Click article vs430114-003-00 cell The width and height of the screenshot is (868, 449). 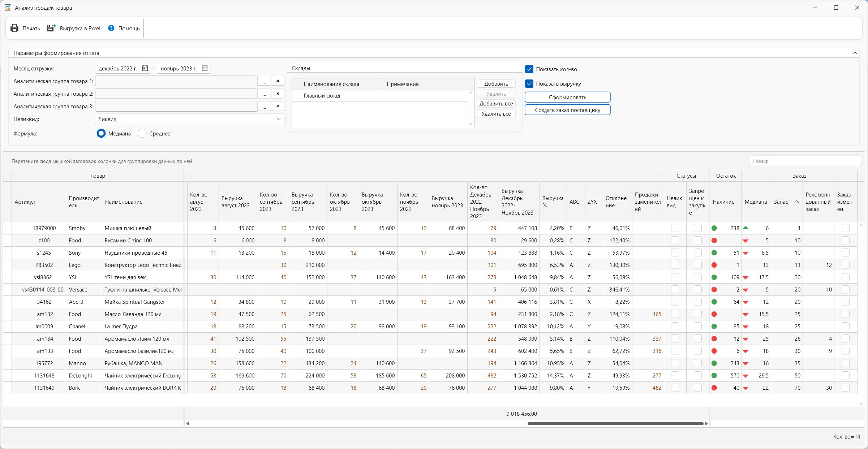pyautogui.click(x=39, y=290)
